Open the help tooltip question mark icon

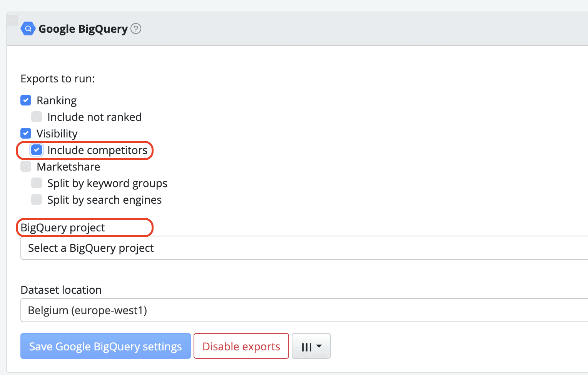[135, 28]
